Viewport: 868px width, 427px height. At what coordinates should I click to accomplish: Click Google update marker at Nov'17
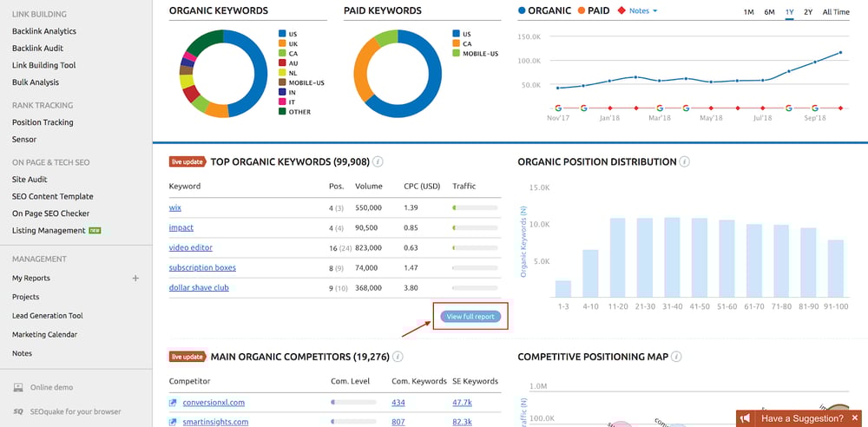558,108
